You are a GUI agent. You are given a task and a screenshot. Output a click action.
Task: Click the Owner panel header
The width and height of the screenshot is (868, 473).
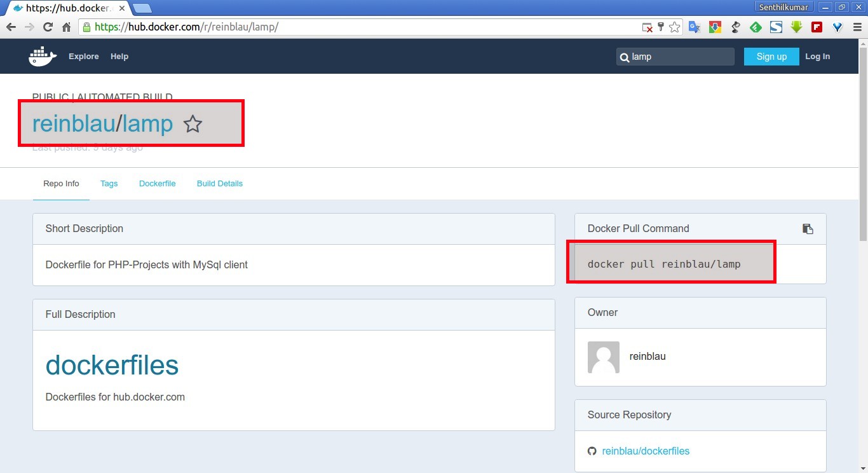tap(700, 313)
